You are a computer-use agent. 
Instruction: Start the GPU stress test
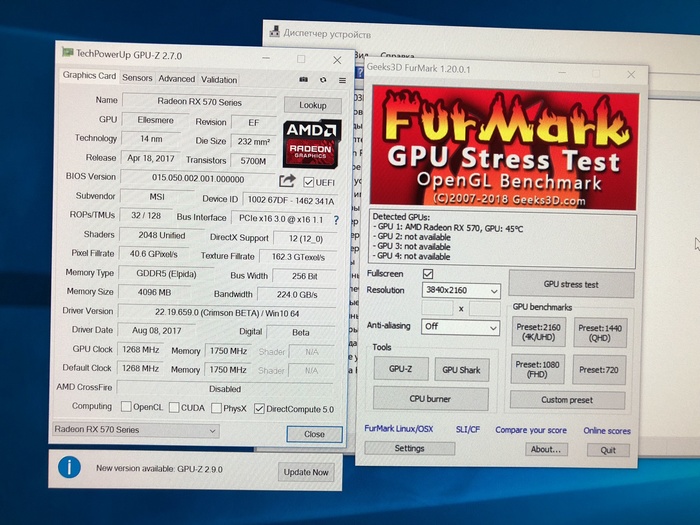click(570, 285)
